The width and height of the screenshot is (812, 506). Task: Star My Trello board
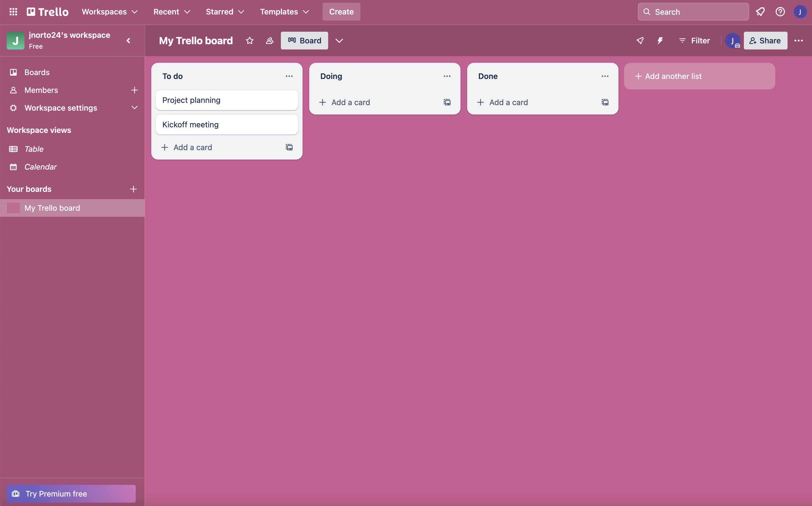point(250,41)
